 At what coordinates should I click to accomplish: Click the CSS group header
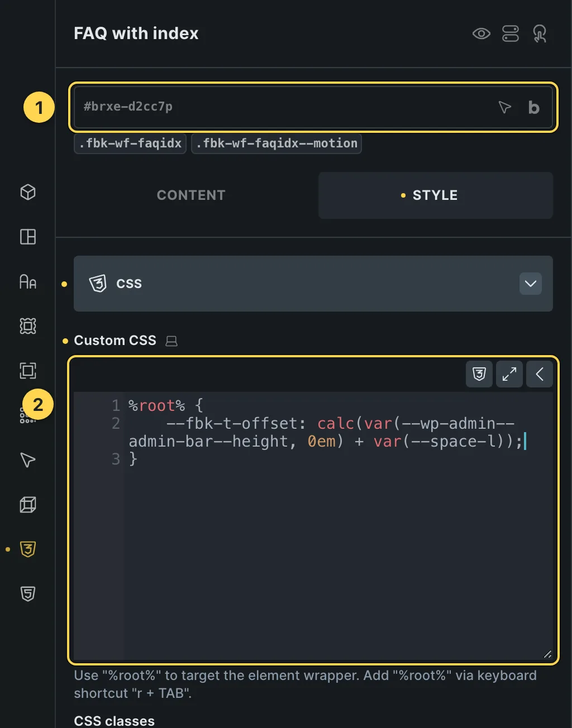(313, 284)
